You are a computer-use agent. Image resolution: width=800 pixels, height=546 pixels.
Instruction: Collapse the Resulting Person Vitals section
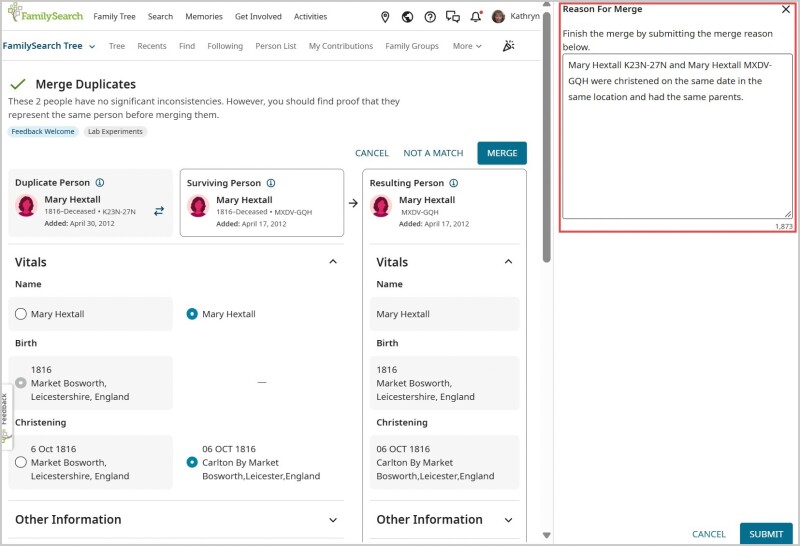tap(508, 262)
